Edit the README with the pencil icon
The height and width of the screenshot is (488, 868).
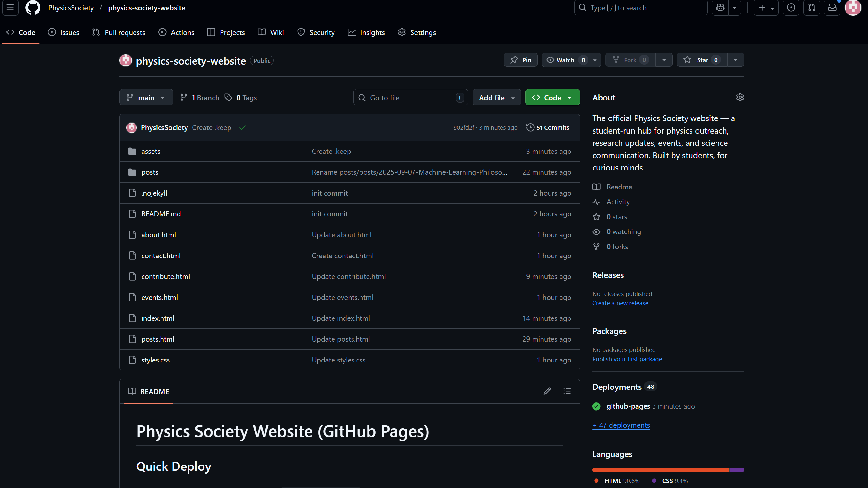[547, 391]
